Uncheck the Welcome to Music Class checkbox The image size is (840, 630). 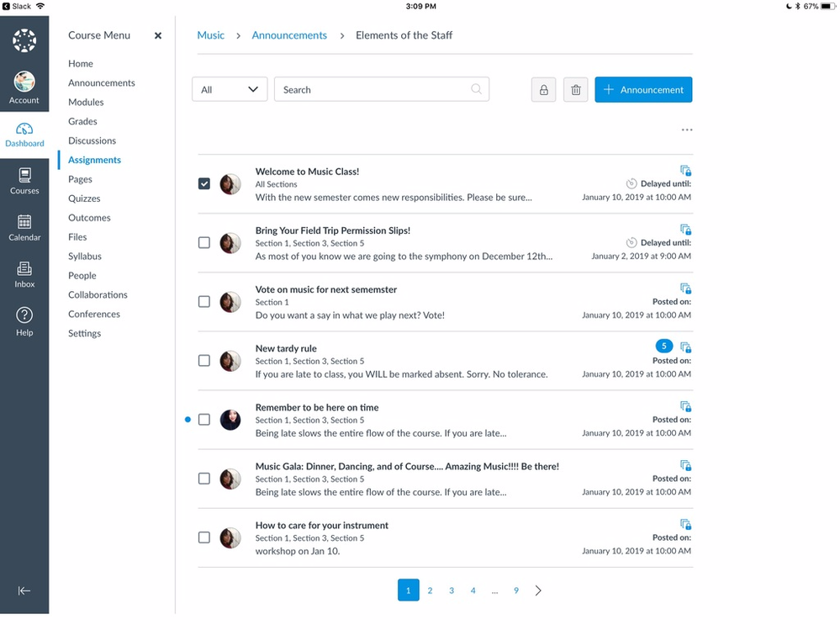pos(204,183)
